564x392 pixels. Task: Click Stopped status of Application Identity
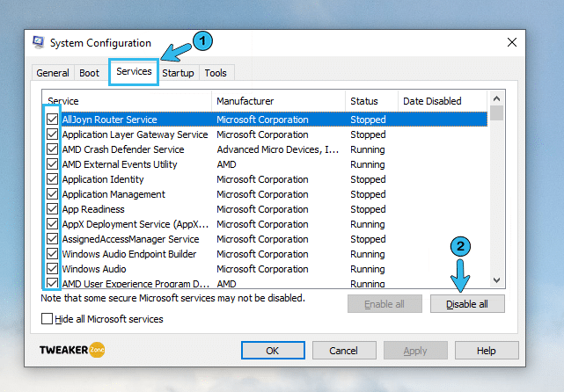click(368, 179)
